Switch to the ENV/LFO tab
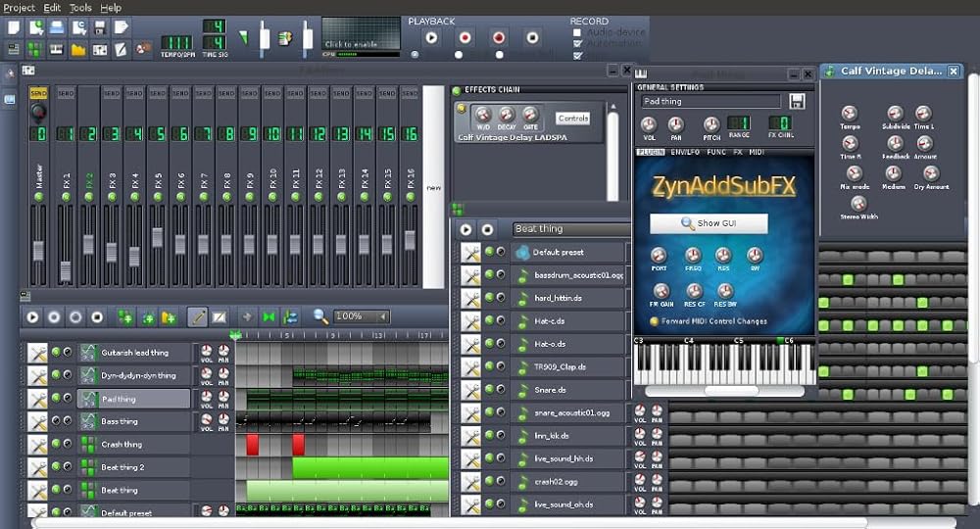This screenshot has height=529, width=980. coord(684,152)
